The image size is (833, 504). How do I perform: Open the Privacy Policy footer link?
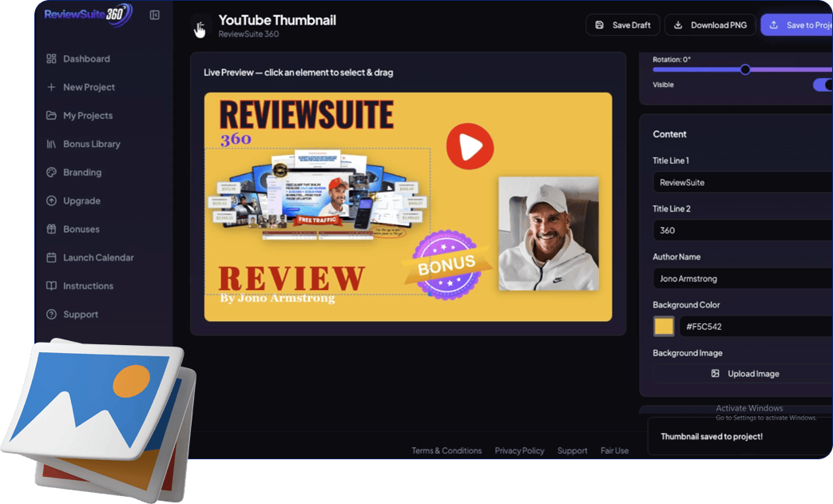point(519,450)
